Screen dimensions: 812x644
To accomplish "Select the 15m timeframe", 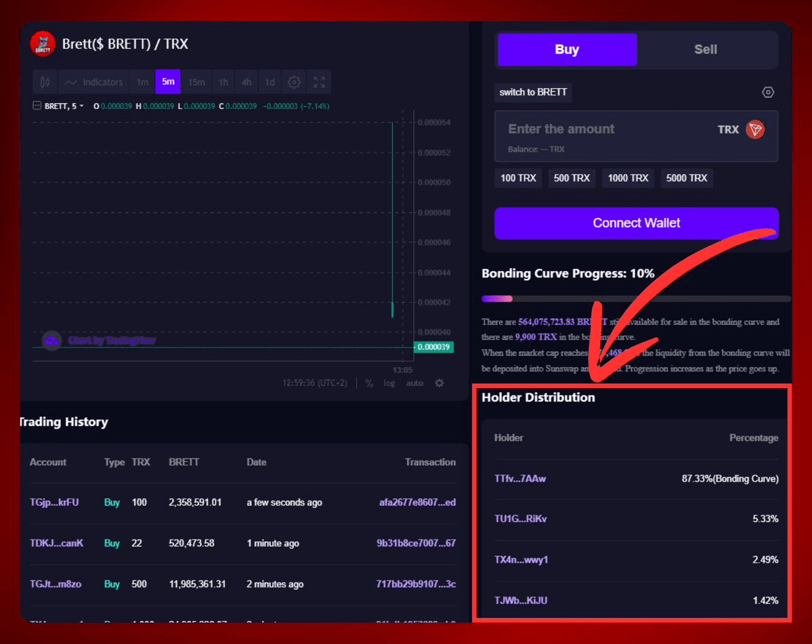I will click(x=196, y=82).
